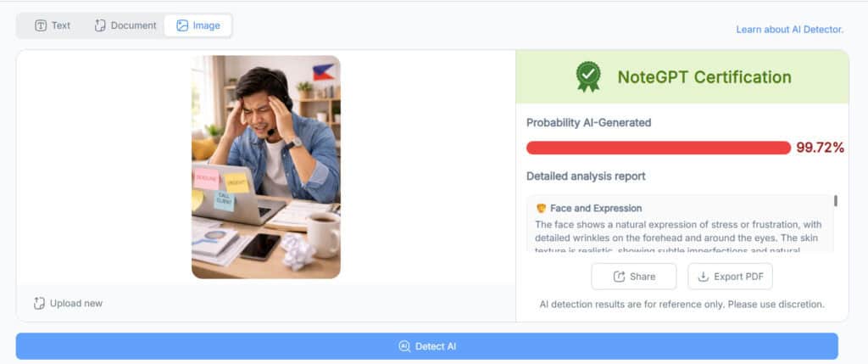
Task: Click the Document tab upload icon
Action: (100, 25)
